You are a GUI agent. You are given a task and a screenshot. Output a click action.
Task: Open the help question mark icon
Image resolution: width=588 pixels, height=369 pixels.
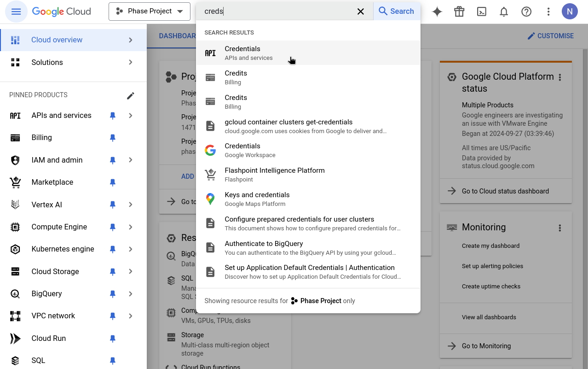tap(526, 12)
